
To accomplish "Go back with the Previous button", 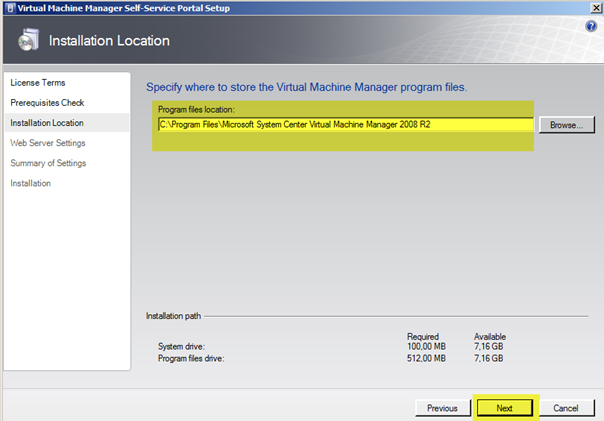I will click(x=442, y=408).
